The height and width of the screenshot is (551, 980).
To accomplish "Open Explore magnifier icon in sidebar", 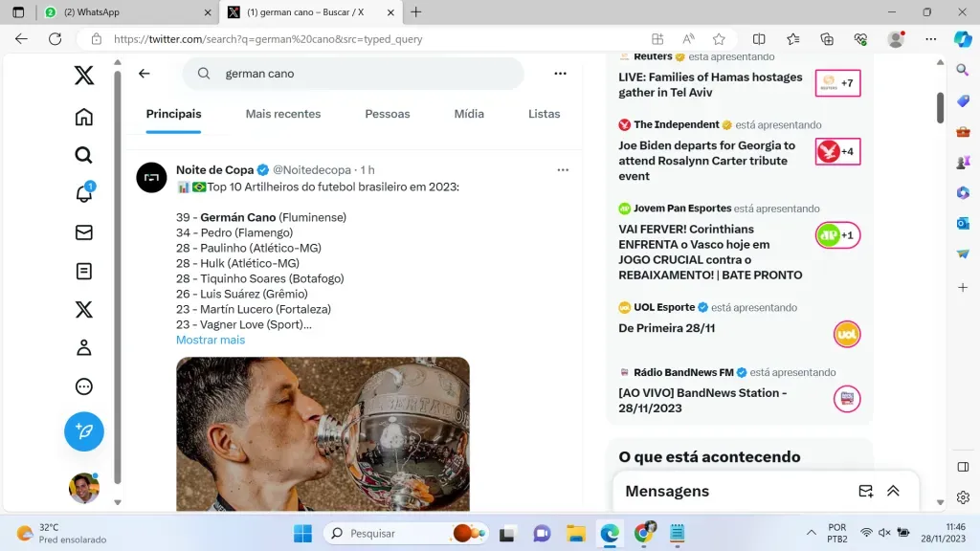I will pos(84,155).
